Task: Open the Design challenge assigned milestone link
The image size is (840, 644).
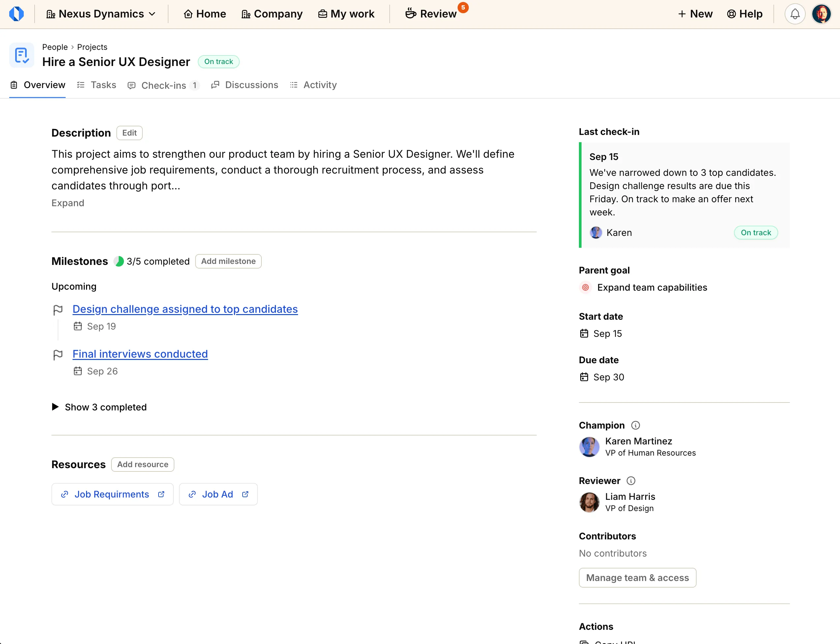Action: pyautogui.click(x=185, y=309)
